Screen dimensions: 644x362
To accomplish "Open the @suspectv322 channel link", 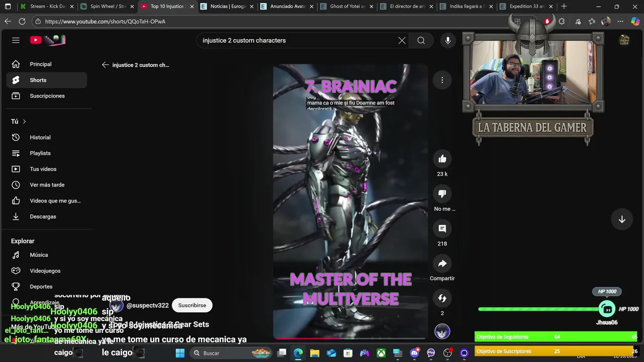I will (147, 306).
